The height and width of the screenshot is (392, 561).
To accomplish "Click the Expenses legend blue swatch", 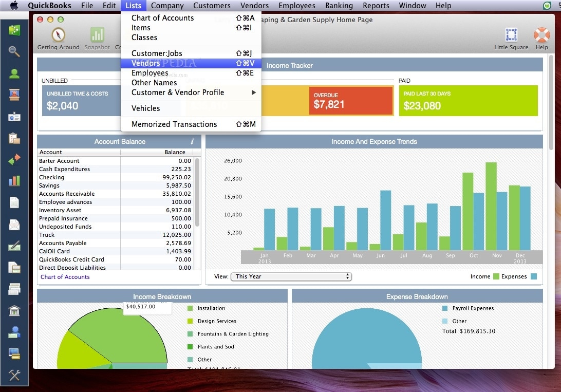I will 533,276.
